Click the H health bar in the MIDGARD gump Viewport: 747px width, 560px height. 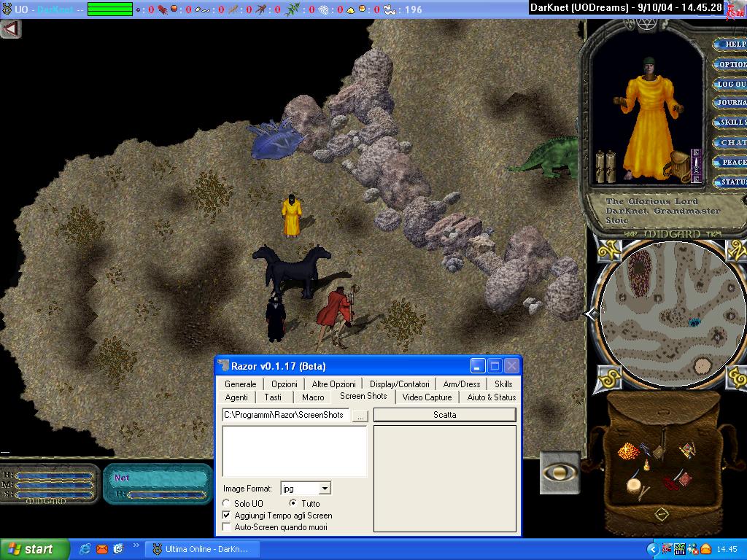(x=54, y=475)
